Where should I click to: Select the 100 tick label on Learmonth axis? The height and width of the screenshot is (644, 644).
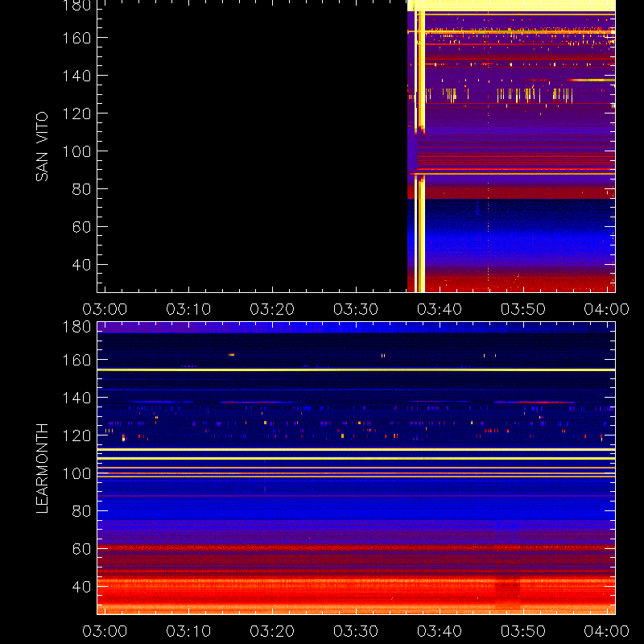(76, 473)
